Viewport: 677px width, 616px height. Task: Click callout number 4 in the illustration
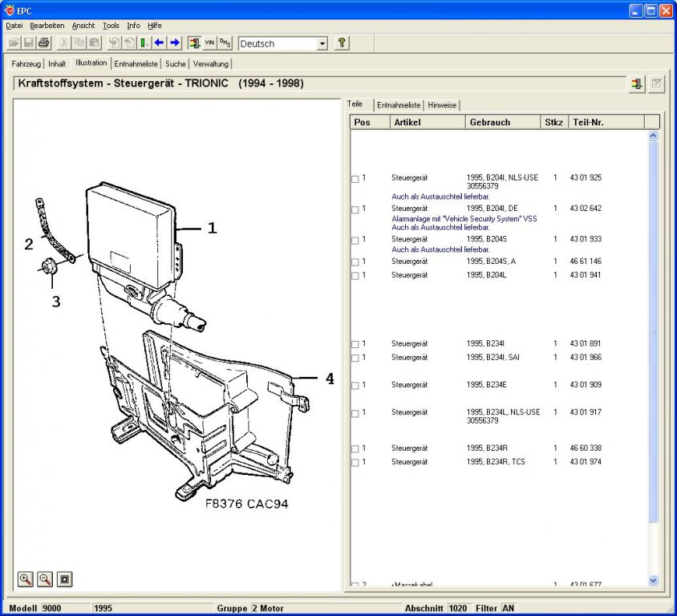pyautogui.click(x=330, y=379)
